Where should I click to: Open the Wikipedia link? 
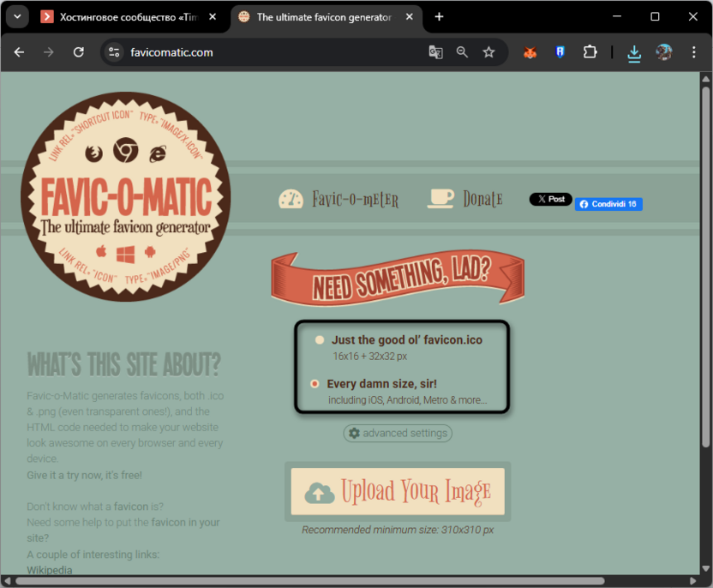(50, 570)
